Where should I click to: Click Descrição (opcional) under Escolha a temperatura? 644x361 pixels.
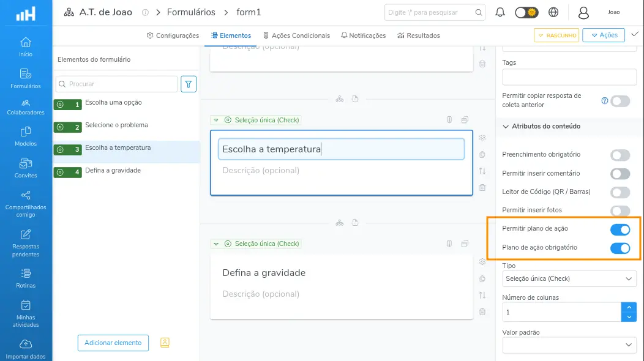coord(261,171)
